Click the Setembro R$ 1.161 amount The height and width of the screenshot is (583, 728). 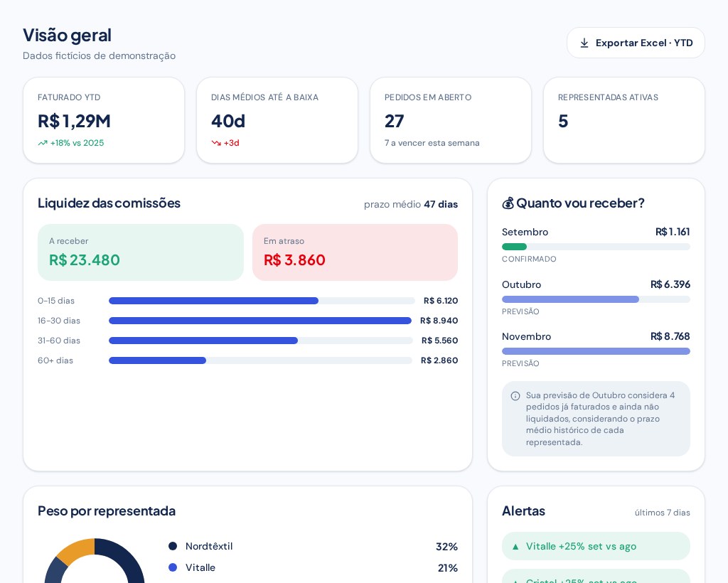[673, 232]
